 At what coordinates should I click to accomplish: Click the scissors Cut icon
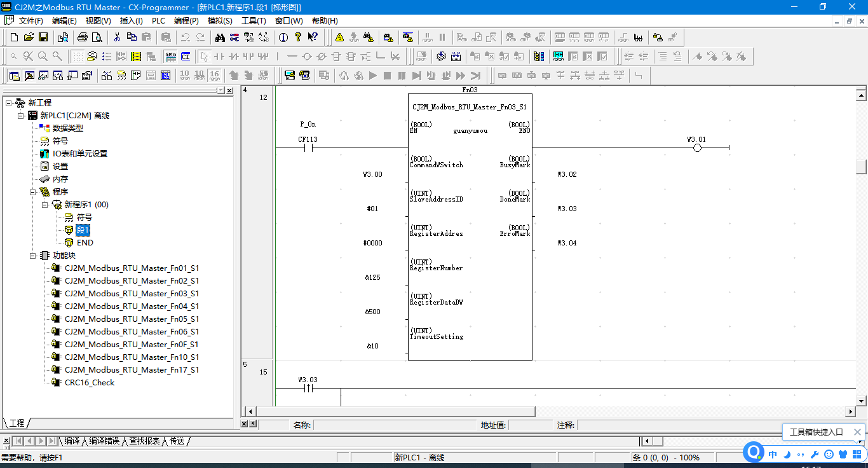[x=118, y=38]
